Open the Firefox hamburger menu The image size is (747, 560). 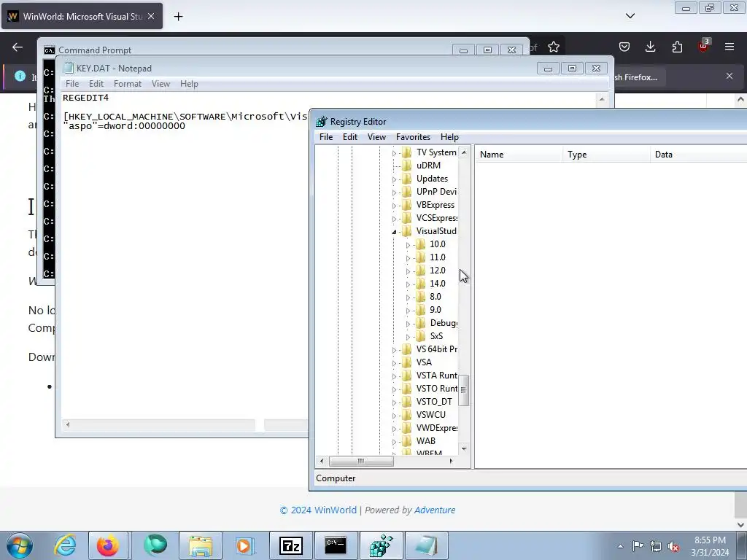point(729,47)
